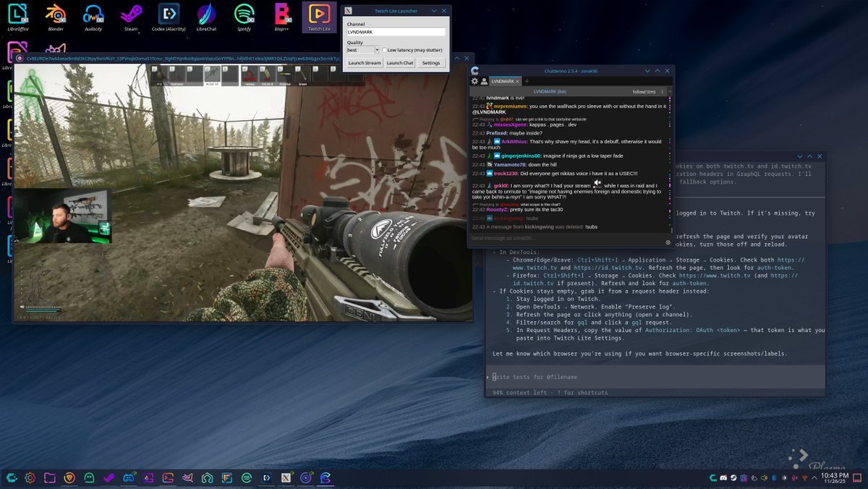Open the Steam desktop icon
Viewport: 868px width, 489px height.
pos(131,16)
